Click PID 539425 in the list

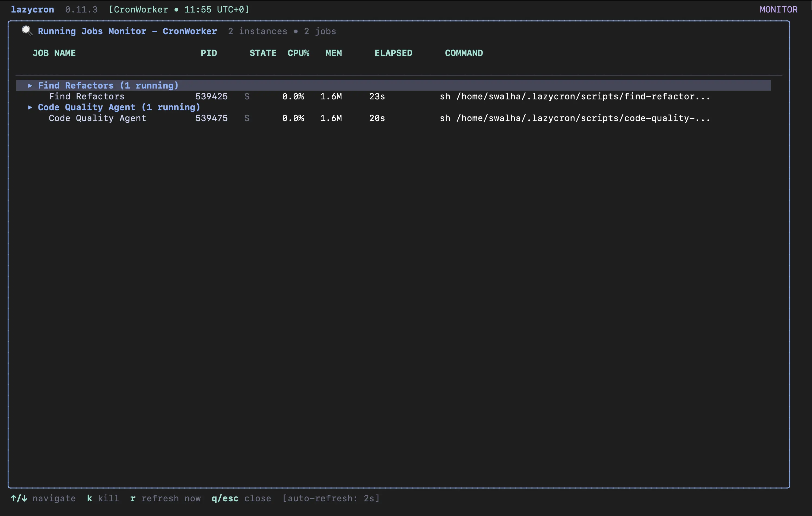pos(211,96)
